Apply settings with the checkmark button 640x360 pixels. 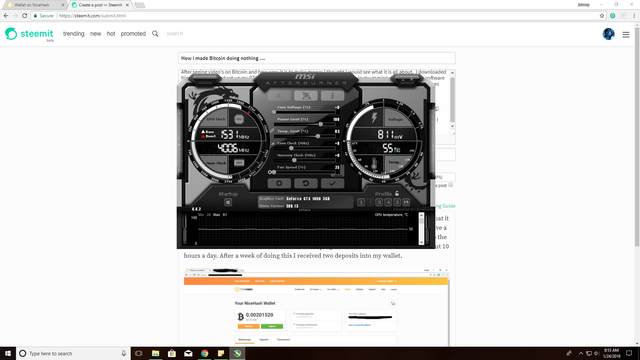332,183
